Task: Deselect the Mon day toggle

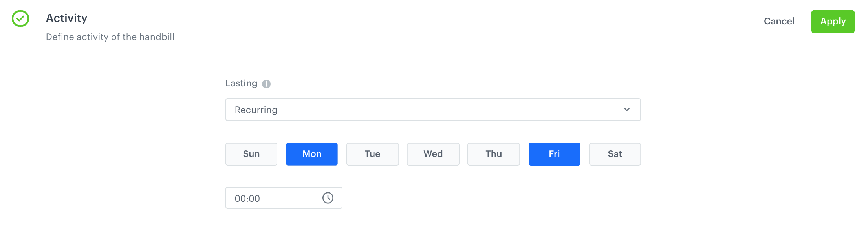Action: (x=312, y=154)
